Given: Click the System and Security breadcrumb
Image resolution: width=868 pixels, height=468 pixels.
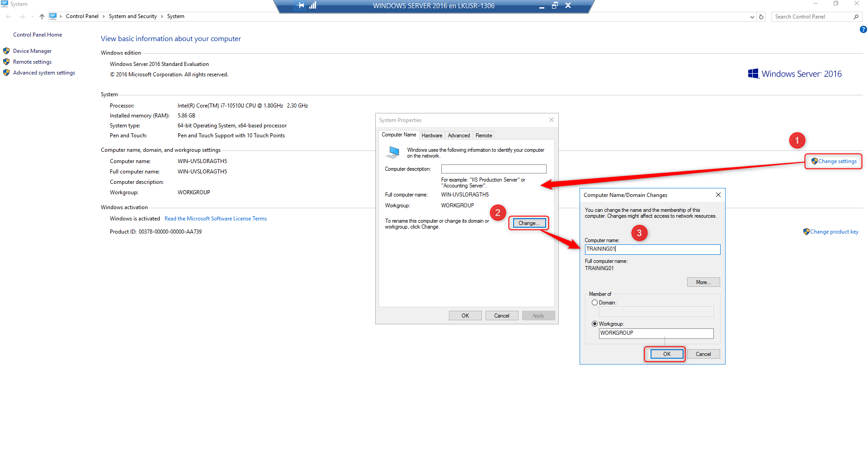Looking at the screenshot, I should coord(133,16).
